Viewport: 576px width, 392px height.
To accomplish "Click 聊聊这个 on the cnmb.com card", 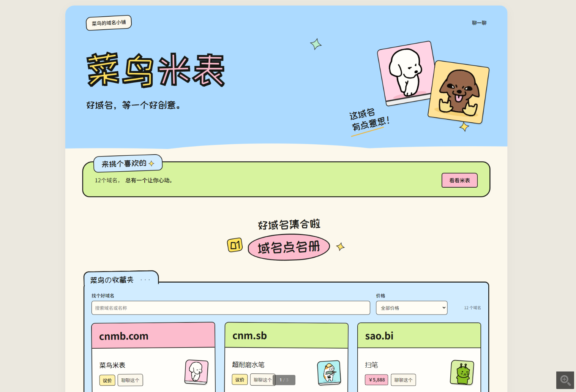I will point(130,380).
